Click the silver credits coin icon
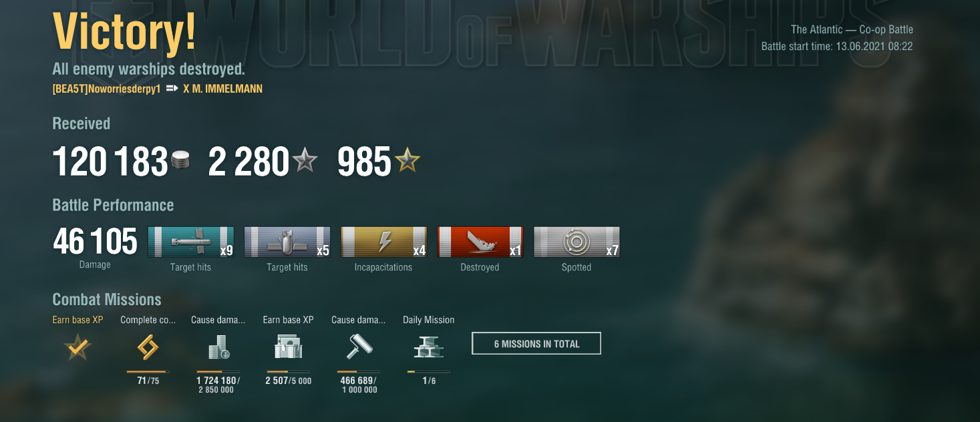980x422 pixels. coord(180,162)
